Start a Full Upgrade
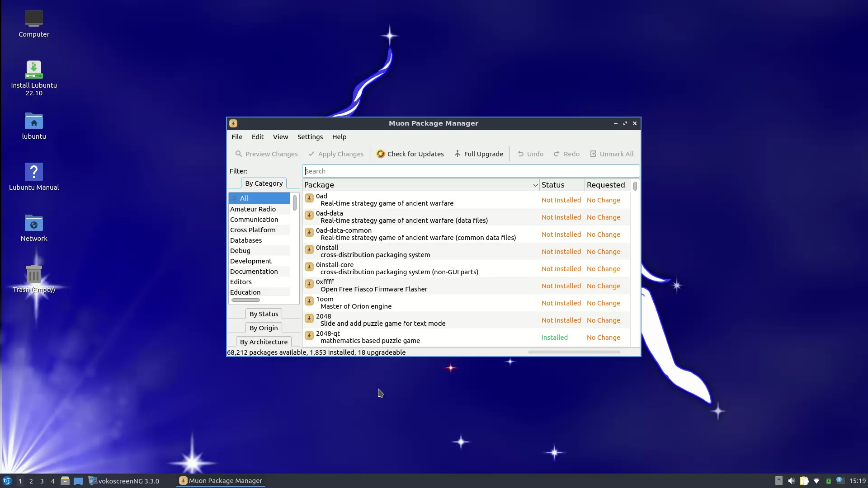This screenshot has width=868, height=488. click(x=478, y=154)
